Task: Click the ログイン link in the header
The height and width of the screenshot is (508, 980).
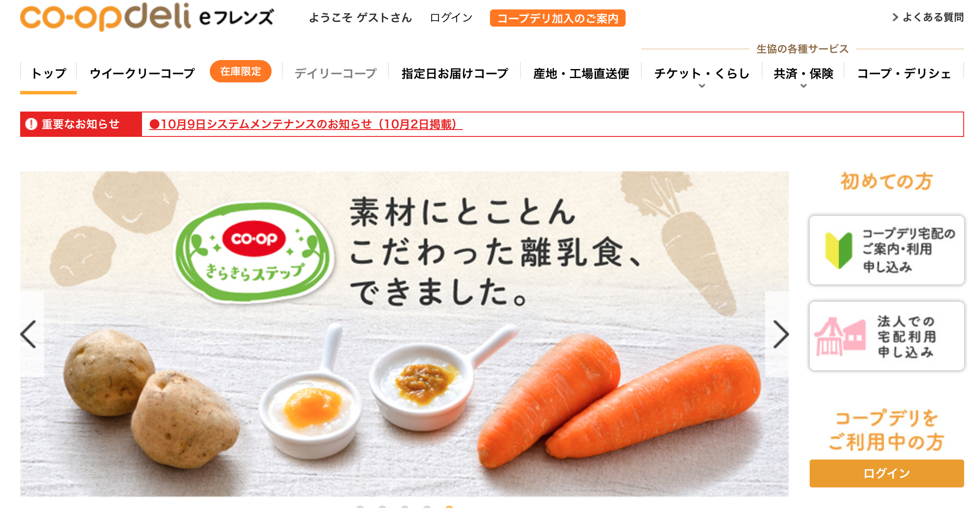Action: [451, 18]
